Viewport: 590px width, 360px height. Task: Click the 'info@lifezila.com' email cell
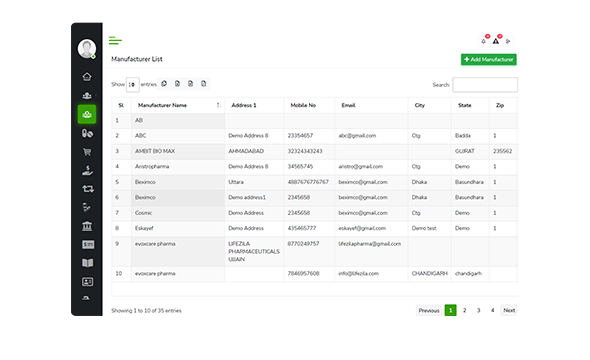[x=371, y=274]
